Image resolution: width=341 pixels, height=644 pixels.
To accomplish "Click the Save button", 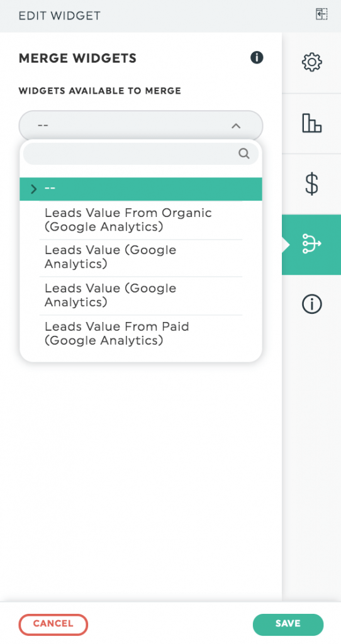I will pyautogui.click(x=288, y=625).
